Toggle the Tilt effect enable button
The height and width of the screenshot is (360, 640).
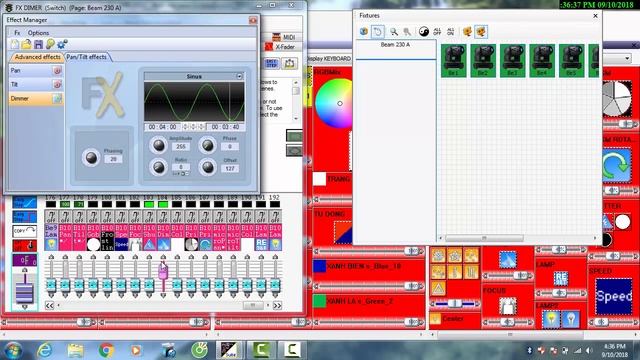(x=57, y=84)
